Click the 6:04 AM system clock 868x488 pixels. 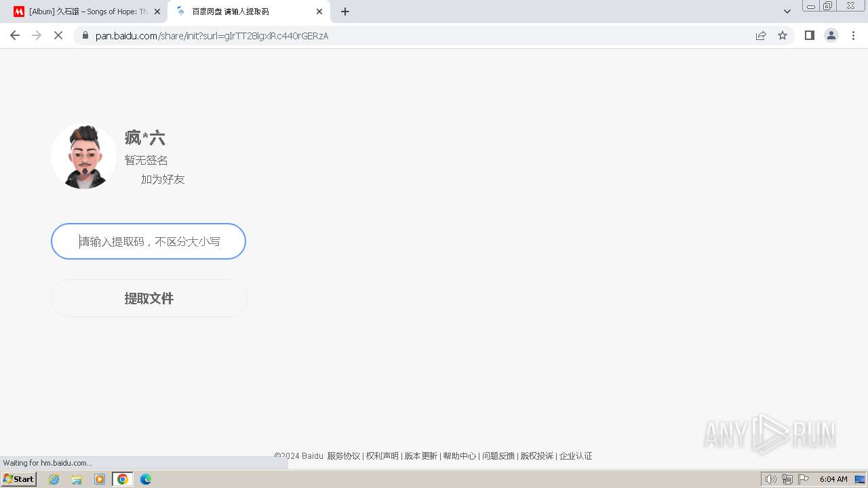(833, 479)
